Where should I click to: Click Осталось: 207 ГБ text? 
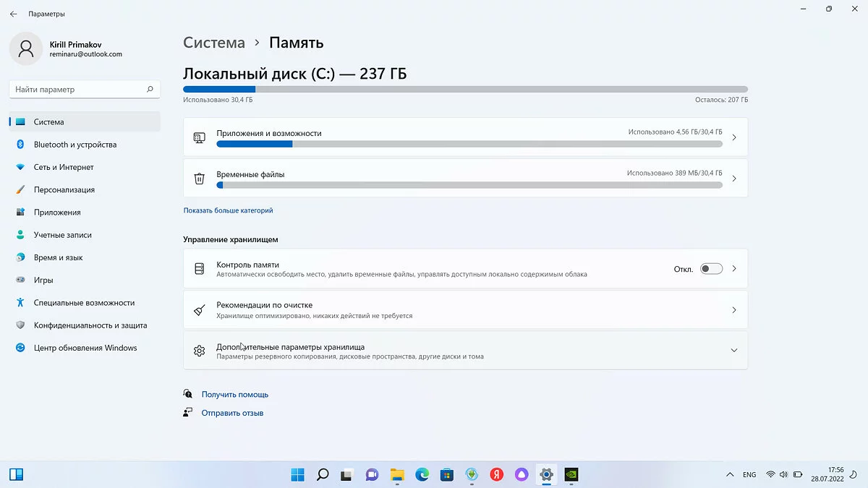click(x=722, y=100)
